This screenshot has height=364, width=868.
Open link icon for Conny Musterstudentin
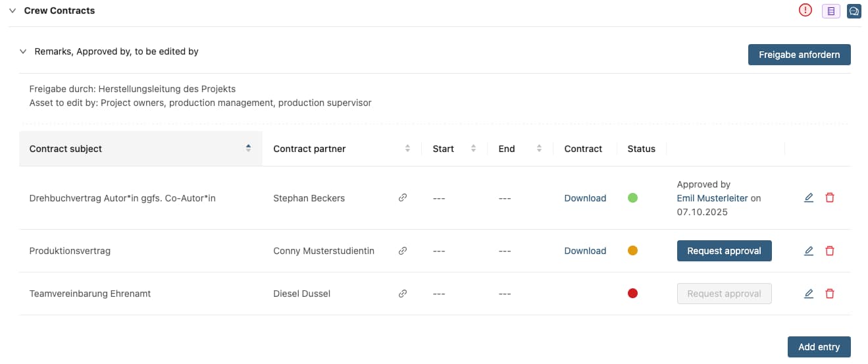403,251
